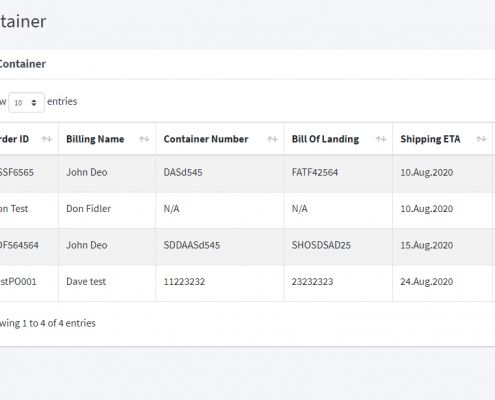
Task: Click bill of landing 23232323 cell
Action: click(x=338, y=283)
